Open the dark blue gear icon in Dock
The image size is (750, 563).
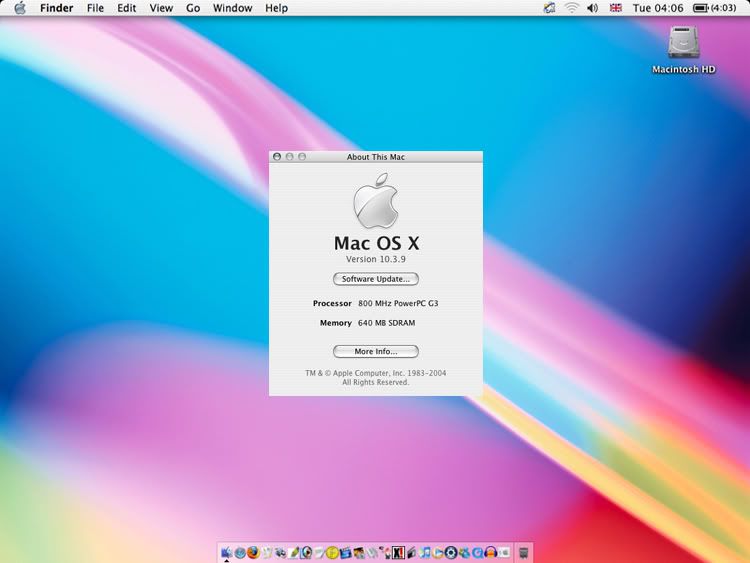[451, 553]
